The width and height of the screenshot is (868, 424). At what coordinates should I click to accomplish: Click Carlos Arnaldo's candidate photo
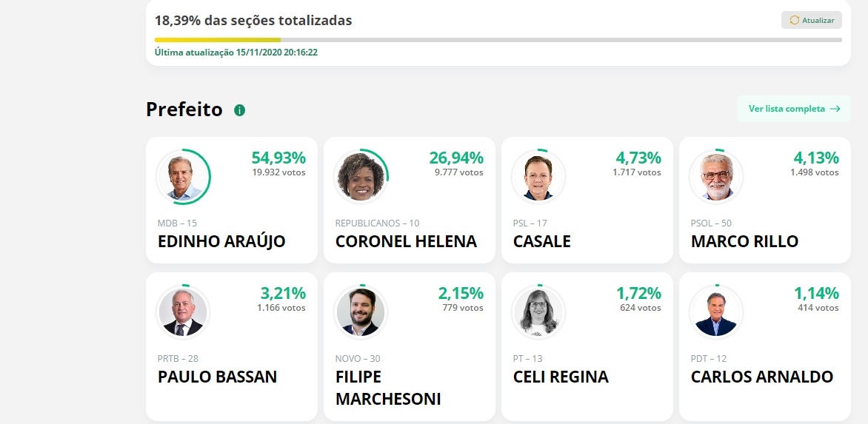coord(716,312)
